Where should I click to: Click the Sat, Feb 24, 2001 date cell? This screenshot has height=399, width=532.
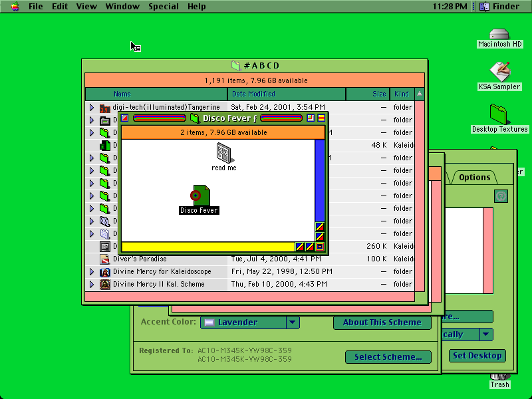pyautogui.click(x=278, y=107)
